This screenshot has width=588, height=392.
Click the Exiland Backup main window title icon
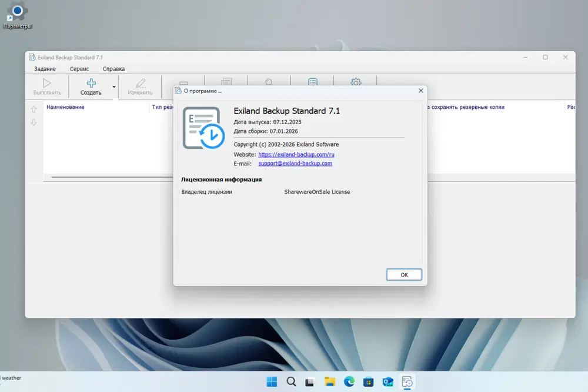tap(32, 57)
